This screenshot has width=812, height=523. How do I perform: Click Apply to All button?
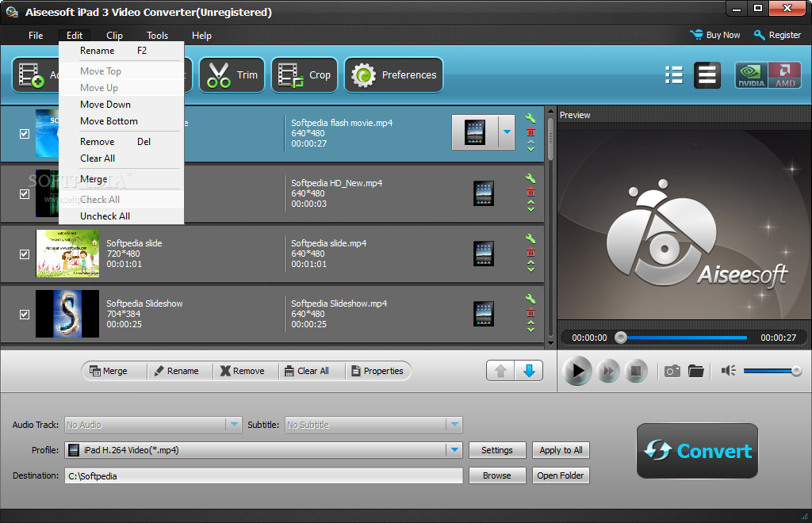click(x=561, y=450)
